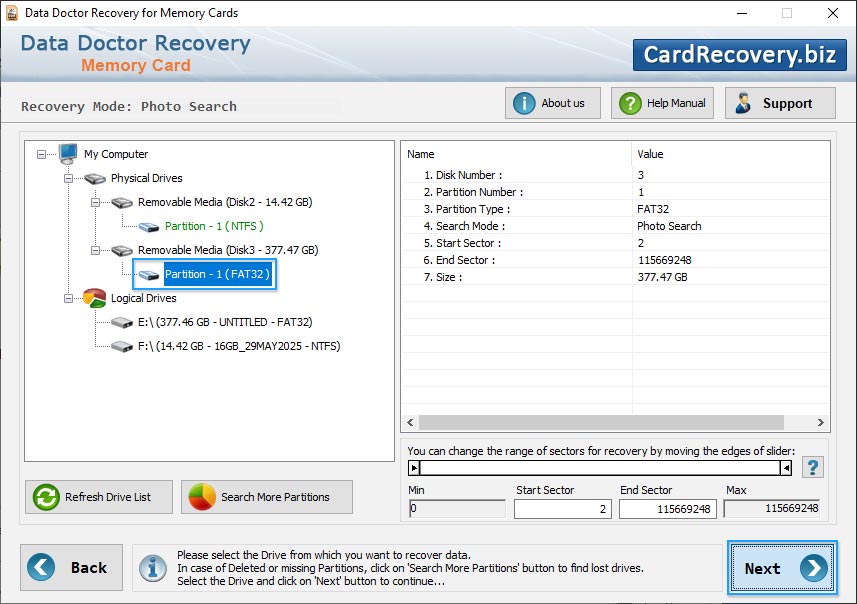Click the right slider handle for end sector
The width and height of the screenshot is (857, 604).
point(786,468)
